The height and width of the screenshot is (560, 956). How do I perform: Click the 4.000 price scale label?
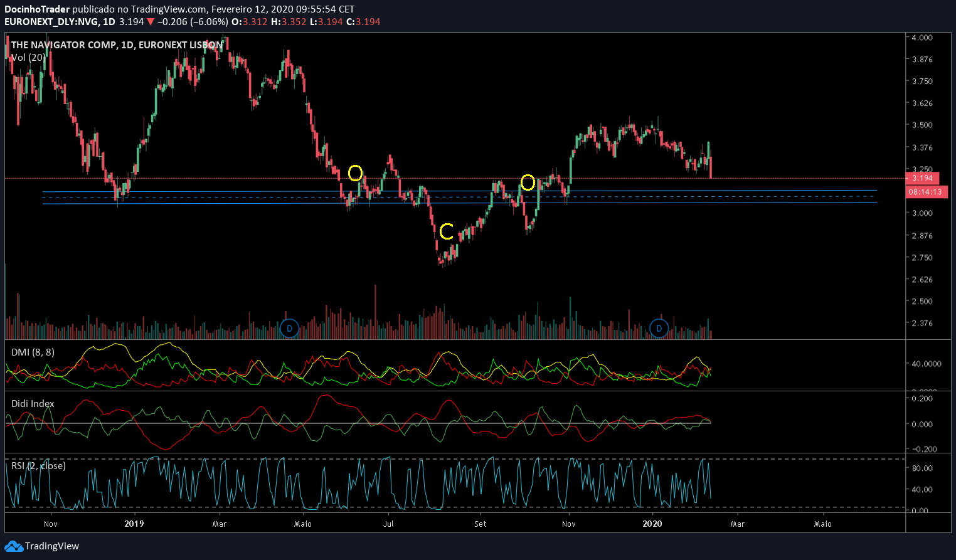click(x=922, y=38)
